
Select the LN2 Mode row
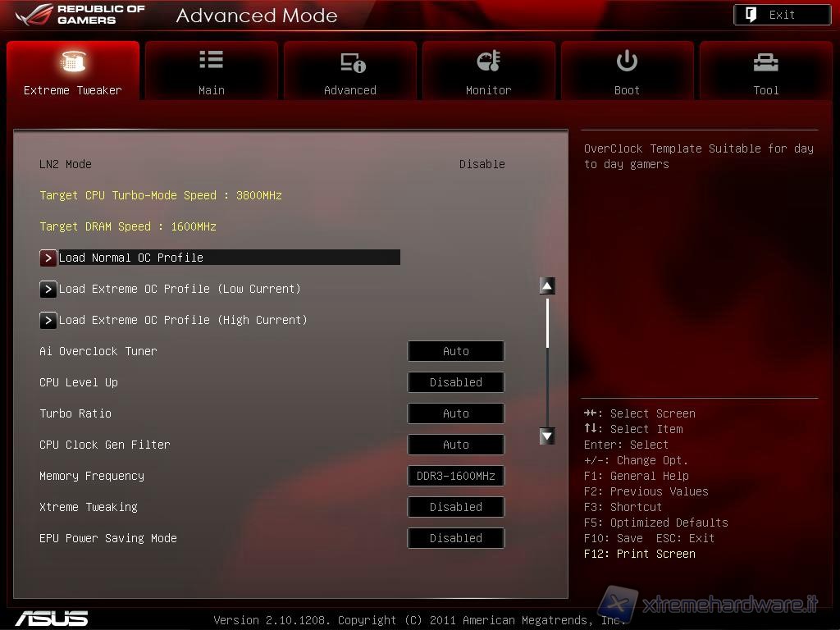pyautogui.click(x=271, y=164)
